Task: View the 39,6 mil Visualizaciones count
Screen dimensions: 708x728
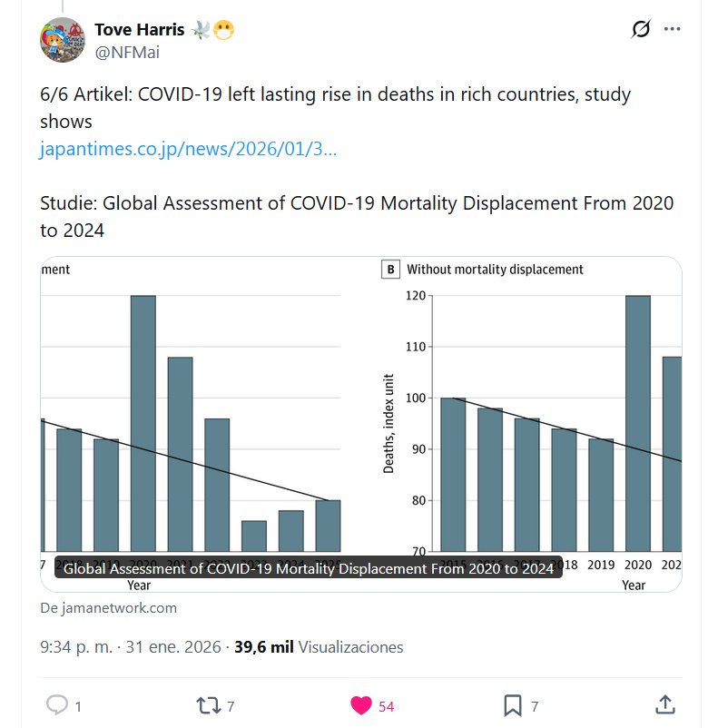Action: tap(319, 647)
